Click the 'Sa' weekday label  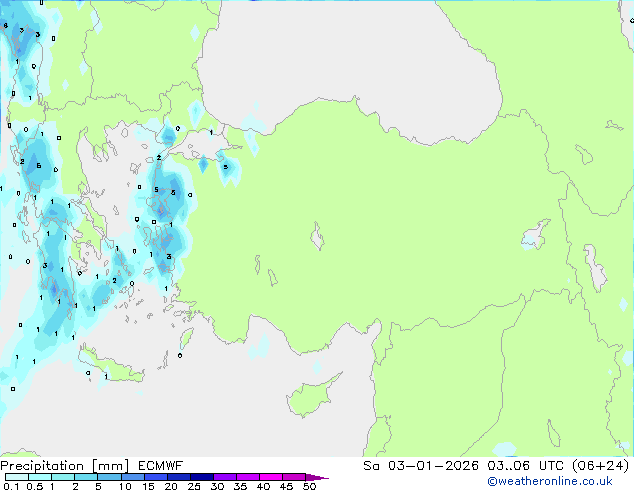pos(371,466)
